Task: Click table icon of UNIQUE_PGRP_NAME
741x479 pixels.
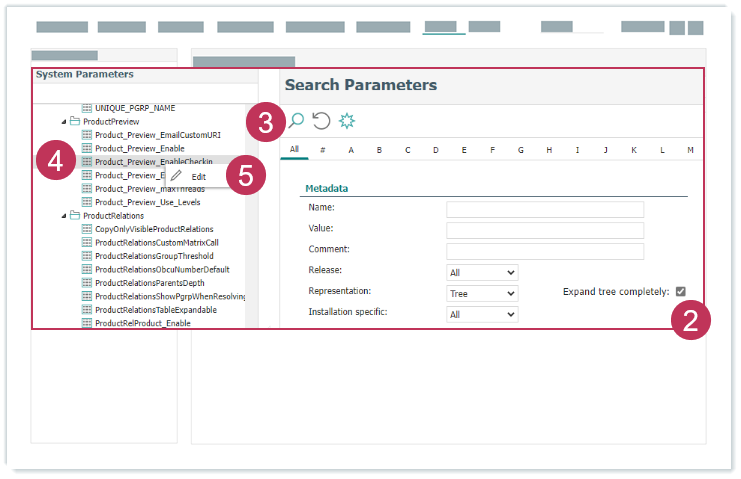Action: pos(87,107)
